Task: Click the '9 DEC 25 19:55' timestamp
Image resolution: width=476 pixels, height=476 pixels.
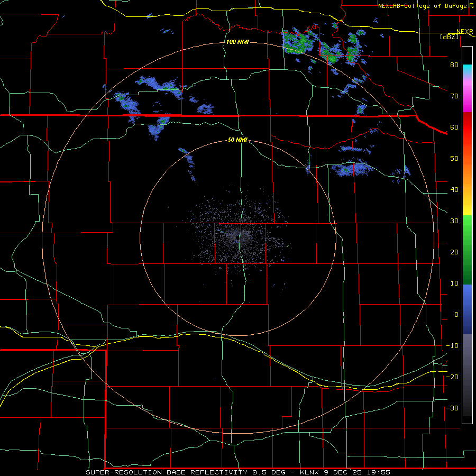Action: pyautogui.click(x=356, y=472)
